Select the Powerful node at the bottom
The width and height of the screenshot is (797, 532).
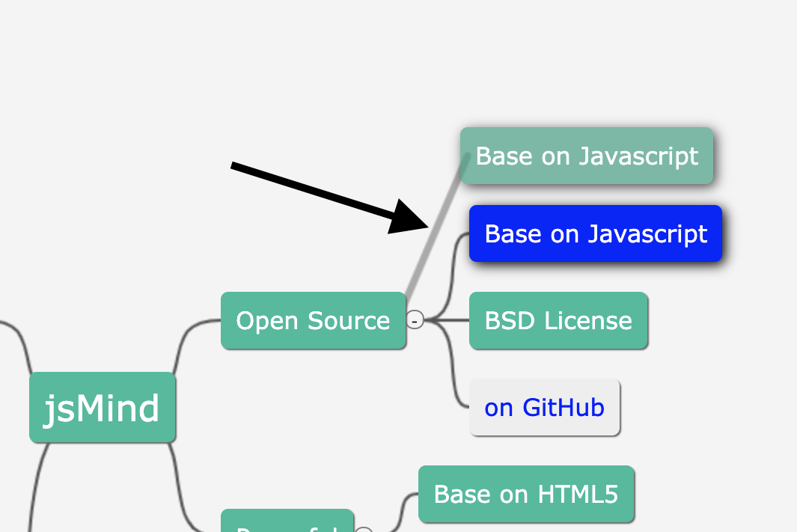287,526
